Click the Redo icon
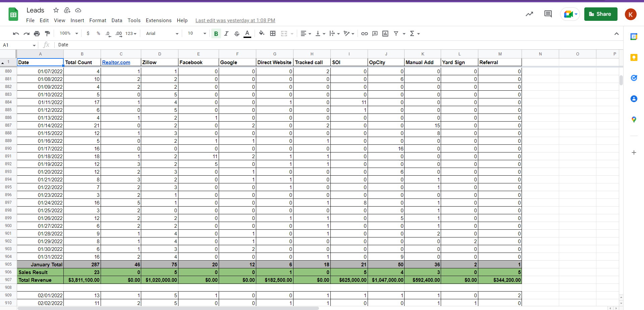Screen dimensions: 644x310 [26, 34]
